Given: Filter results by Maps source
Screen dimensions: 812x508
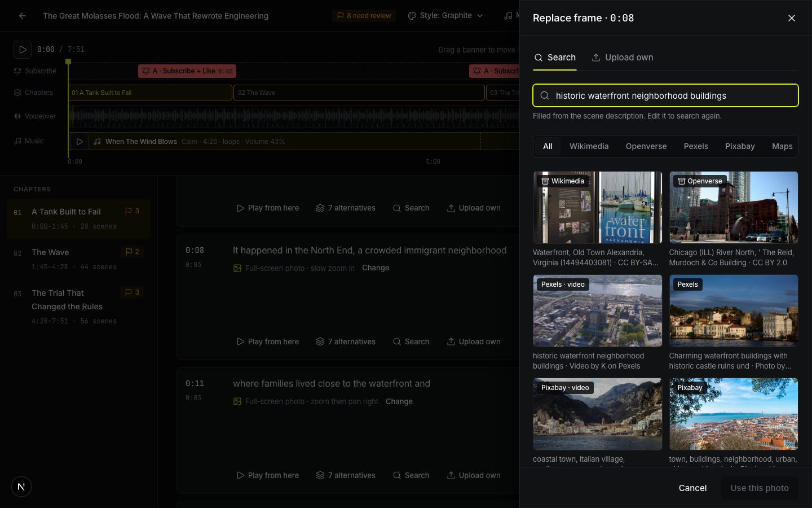Looking at the screenshot, I should pos(782,146).
